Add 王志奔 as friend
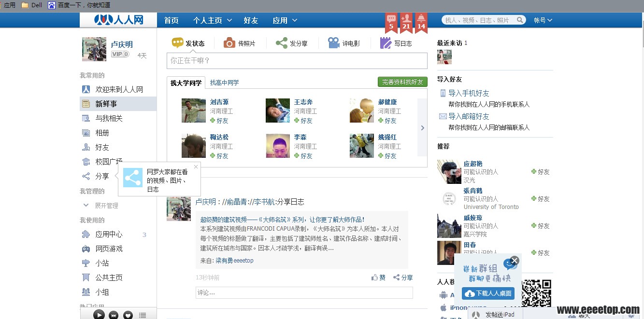The height and width of the screenshot is (319, 644). [303, 121]
